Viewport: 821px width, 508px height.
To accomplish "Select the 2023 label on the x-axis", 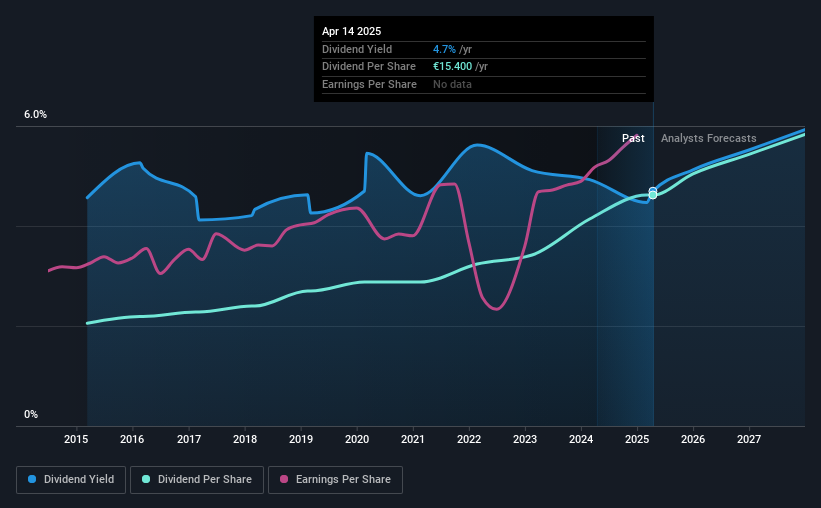I will pos(525,439).
